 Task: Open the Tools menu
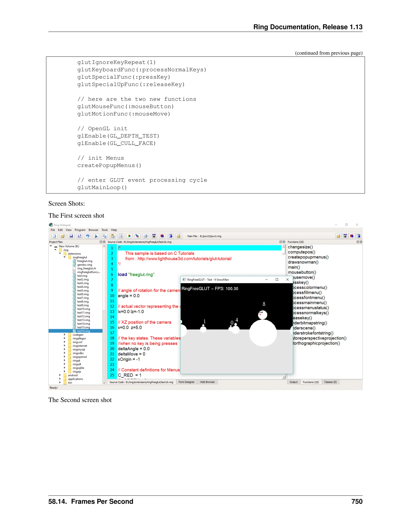click(x=105, y=230)
